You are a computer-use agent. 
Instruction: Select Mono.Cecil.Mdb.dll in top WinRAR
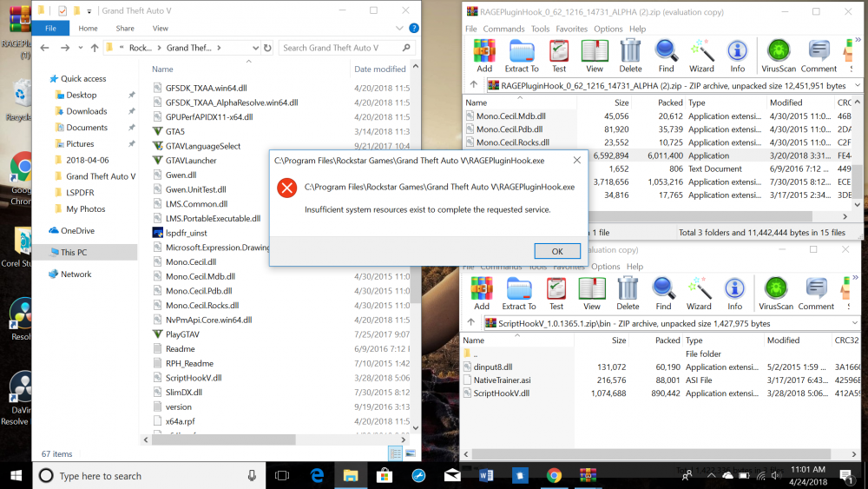coord(510,116)
